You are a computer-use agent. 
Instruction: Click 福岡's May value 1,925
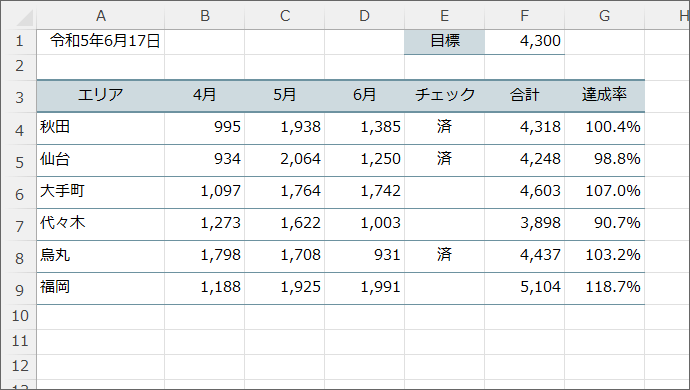(285, 289)
